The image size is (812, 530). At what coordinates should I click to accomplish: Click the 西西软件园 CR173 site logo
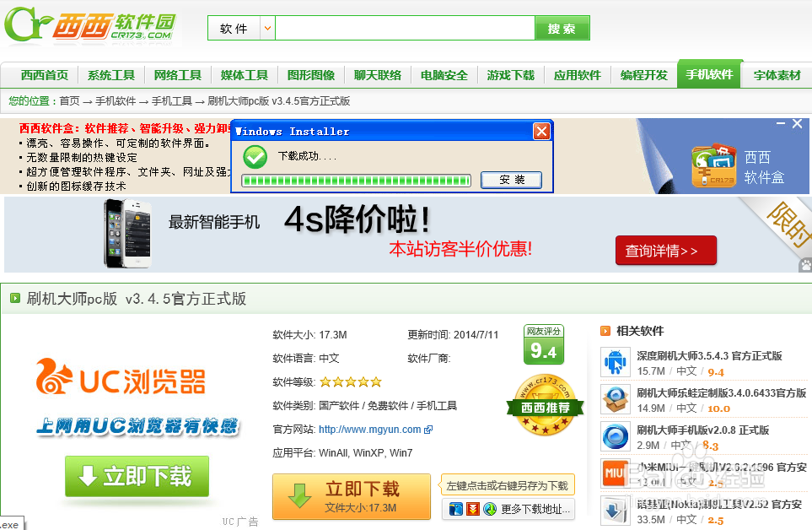tap(90, 24)
